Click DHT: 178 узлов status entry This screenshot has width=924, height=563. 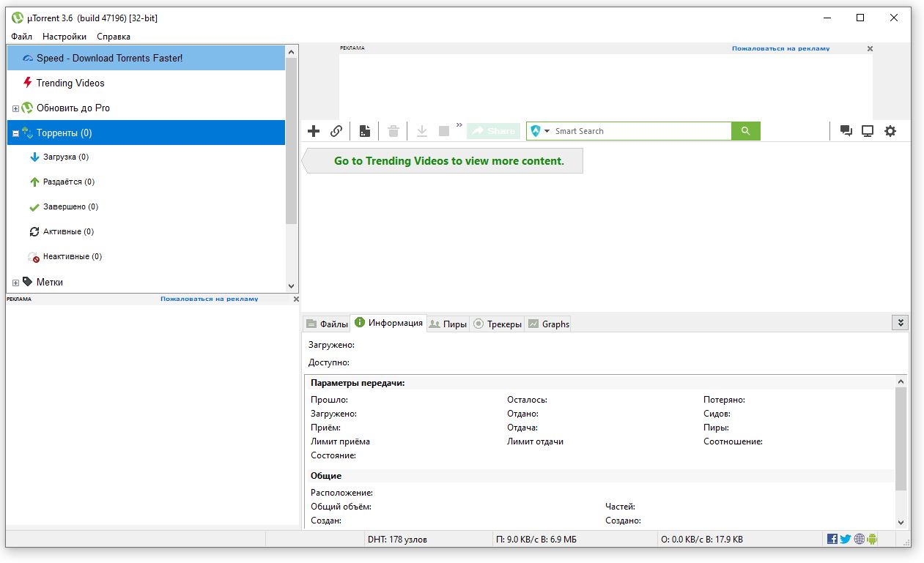(397, 540)
